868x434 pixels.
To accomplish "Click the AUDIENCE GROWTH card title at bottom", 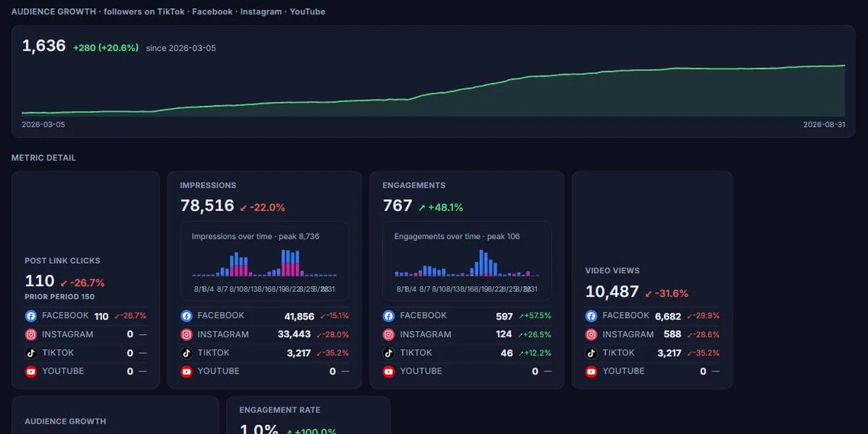I will pyautogui.click(x=65, y=422).
